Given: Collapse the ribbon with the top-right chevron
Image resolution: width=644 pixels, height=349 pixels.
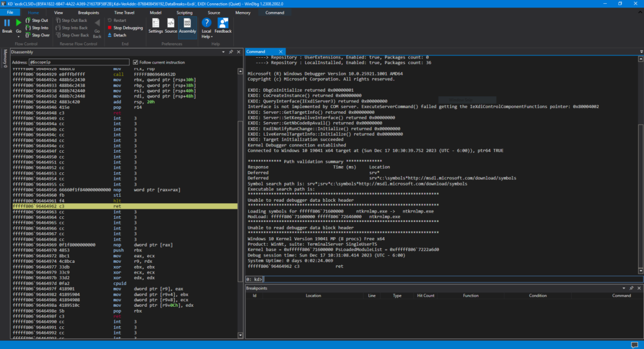Looking at the screenshot, I should (x=640, y=13).
